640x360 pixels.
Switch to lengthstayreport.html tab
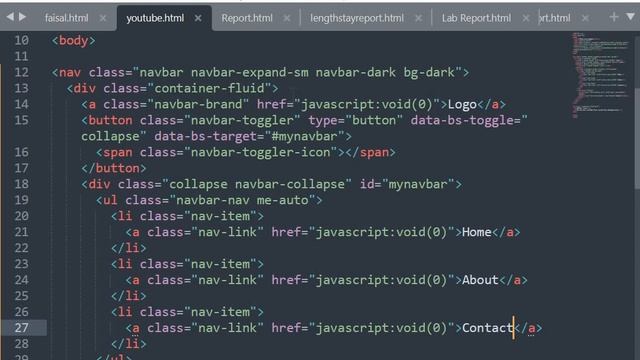click(x=357, y=18)
